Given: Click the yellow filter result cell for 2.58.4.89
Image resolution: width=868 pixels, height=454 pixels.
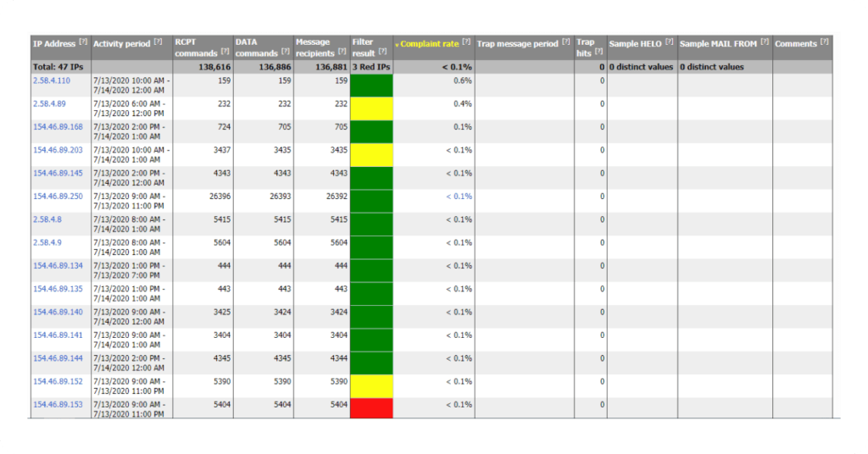Looking at the screenshot, I should coord(371,108).
